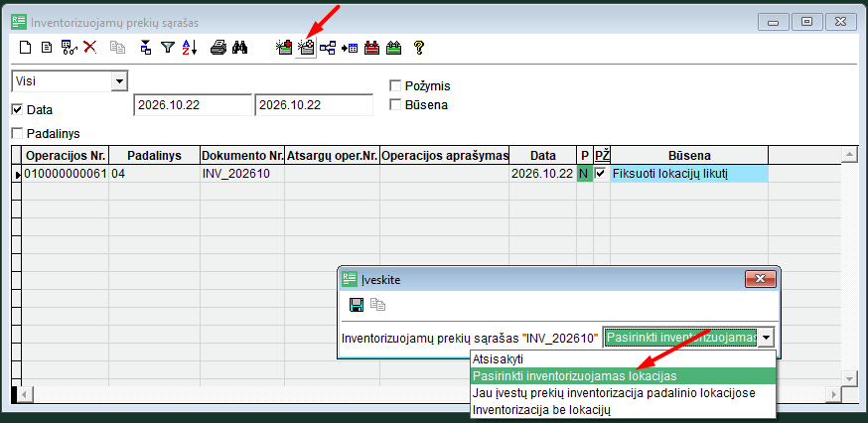Click the P column header
The image size is (868, 423).
[x=585, y=155]
